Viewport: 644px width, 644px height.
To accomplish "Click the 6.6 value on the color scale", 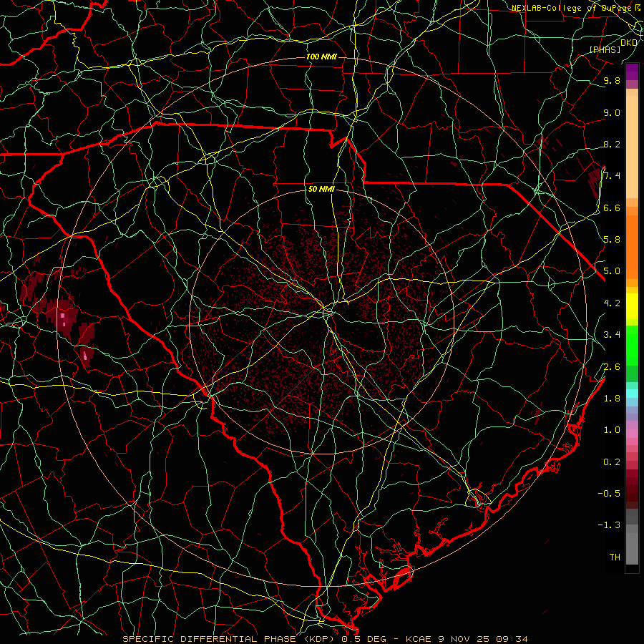I will coord(612,208).
